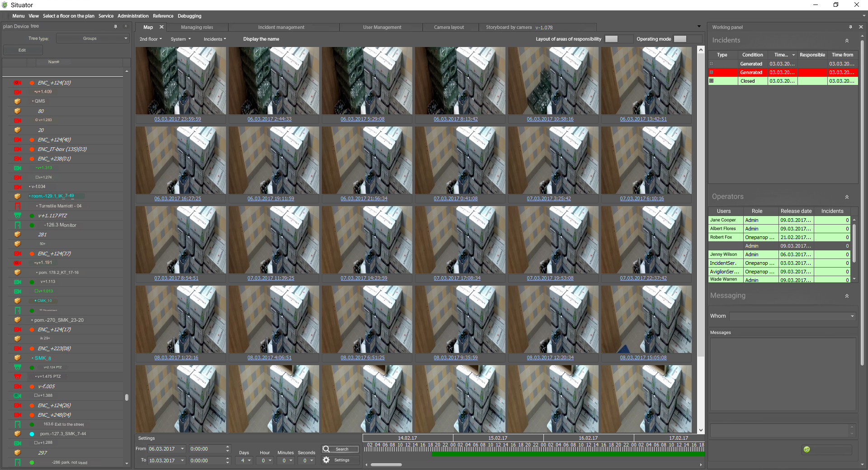This screenshot has height=470, width=868.
Task: Open the 06.03.2017 16:27:25 snapshot link
Action: point(178,198)
